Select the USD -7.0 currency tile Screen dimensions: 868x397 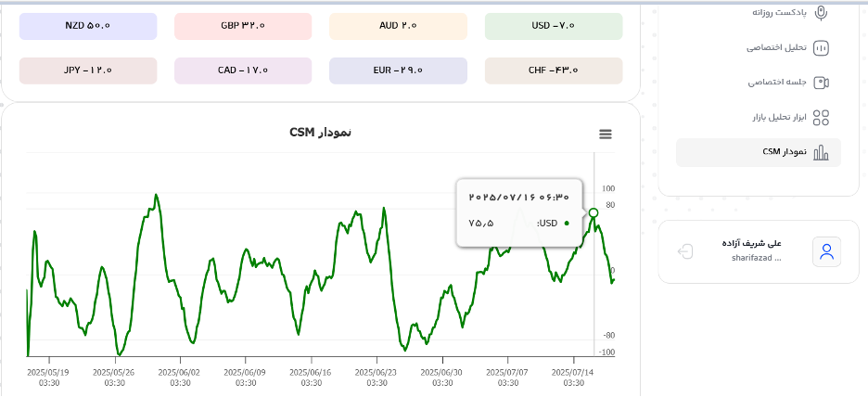(x=554, y=26)
